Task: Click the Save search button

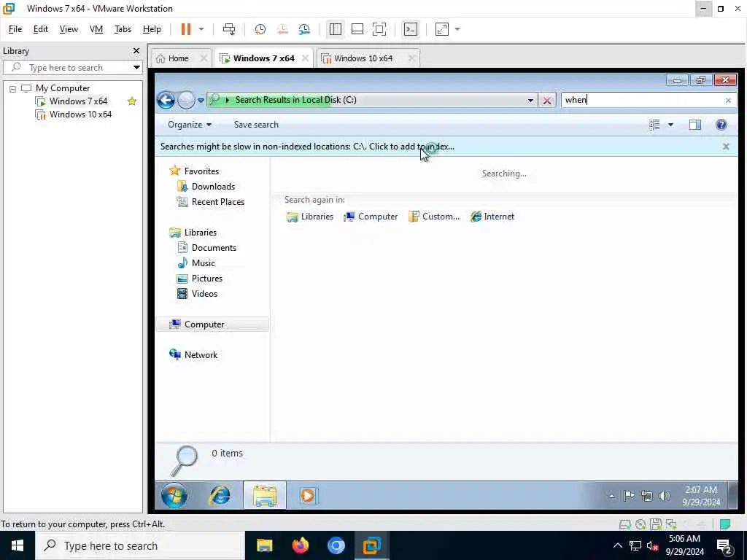Action: (256, 125)
